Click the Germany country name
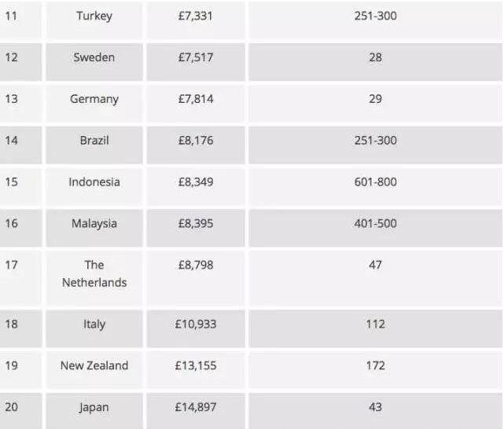504x429 pixels. click(94, 99)
